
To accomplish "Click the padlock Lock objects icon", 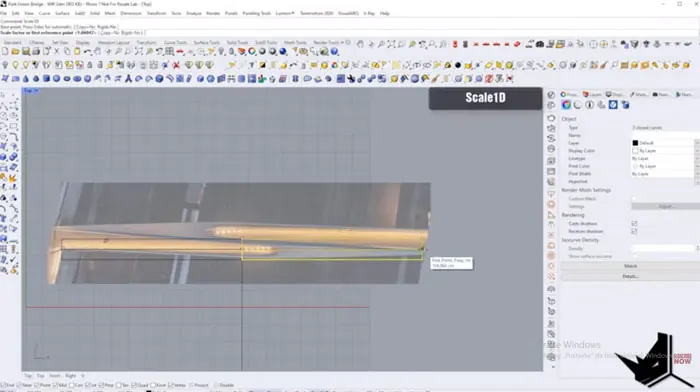I will coord(90,65).
